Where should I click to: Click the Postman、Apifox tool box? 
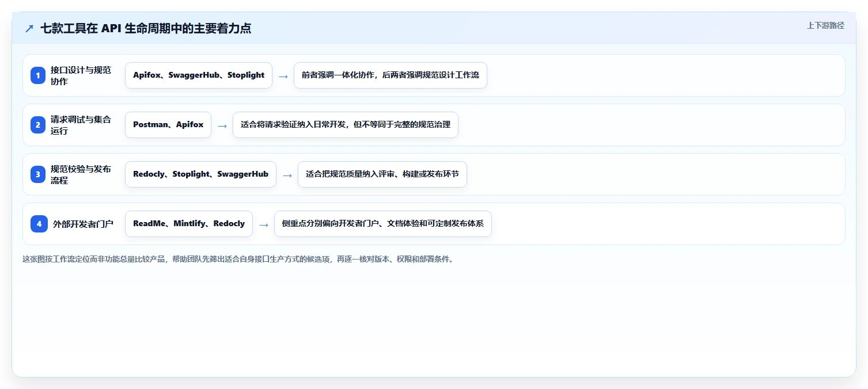coord(168,125)
